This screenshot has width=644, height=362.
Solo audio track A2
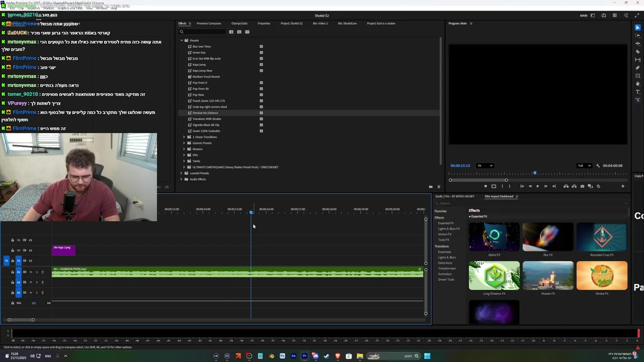[37, 282]
